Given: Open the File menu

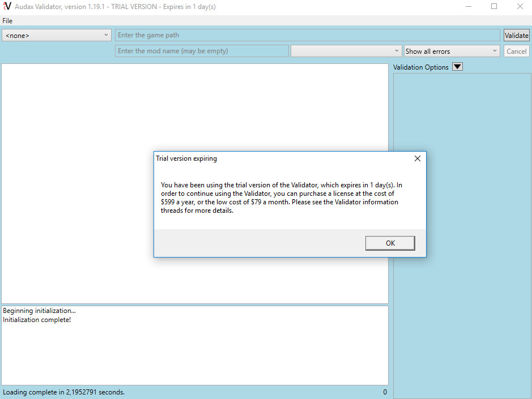Looking at the screenshot, I should click(7, 21).
